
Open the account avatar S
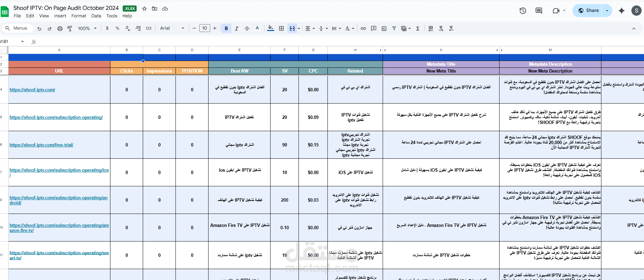636,11
